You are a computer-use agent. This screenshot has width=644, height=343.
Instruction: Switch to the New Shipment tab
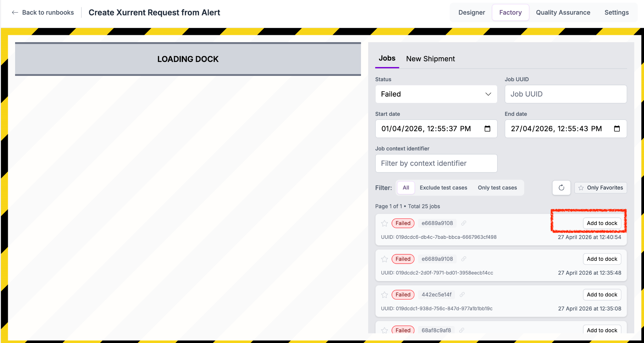(x=430, y=59)
